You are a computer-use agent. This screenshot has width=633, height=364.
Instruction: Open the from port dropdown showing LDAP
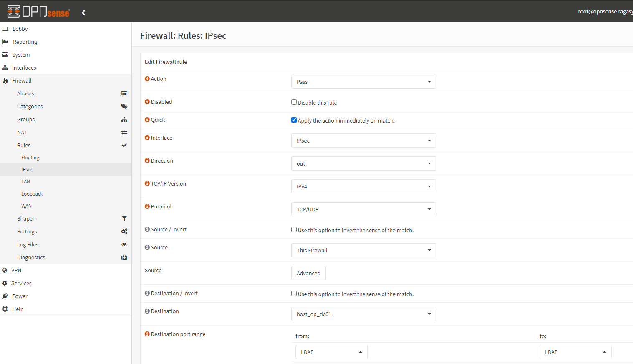(331, 351)
